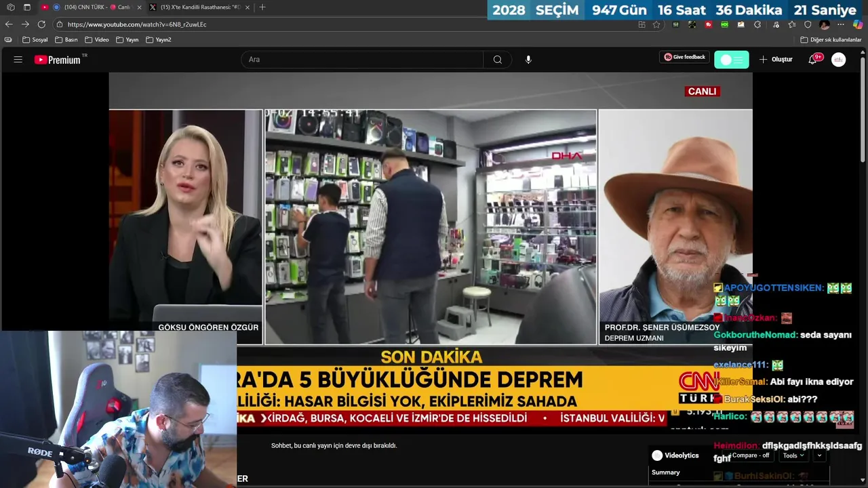
Task: Click the browser address bar URL
Action: (137, 24)
